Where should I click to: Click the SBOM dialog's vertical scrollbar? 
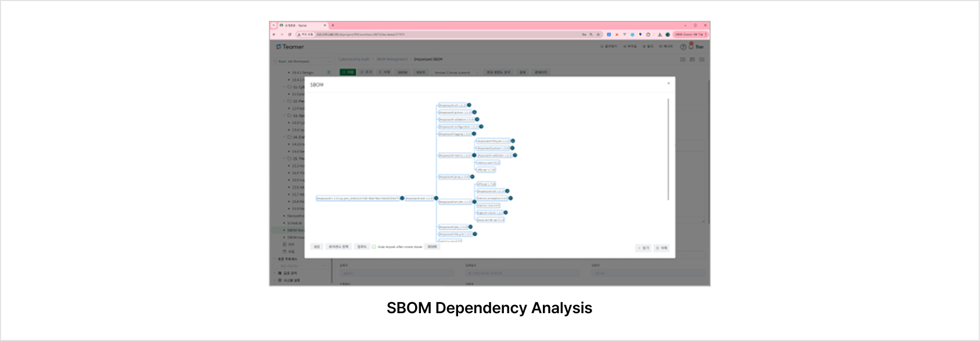tap(668, 149)
